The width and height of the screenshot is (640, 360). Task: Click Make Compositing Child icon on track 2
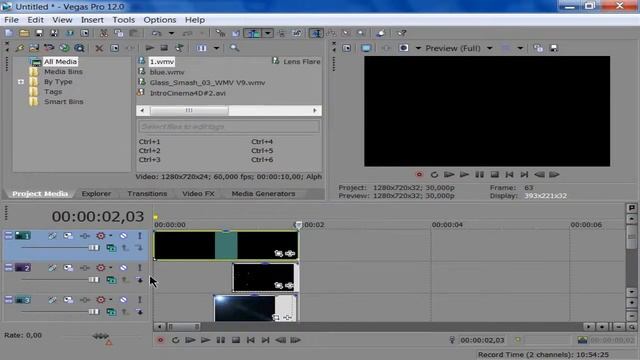139,280
